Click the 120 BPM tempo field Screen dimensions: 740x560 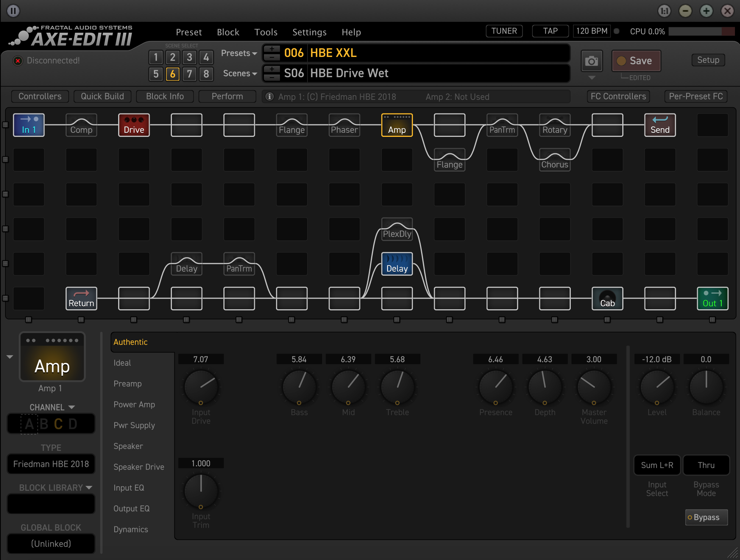[591, 31]
